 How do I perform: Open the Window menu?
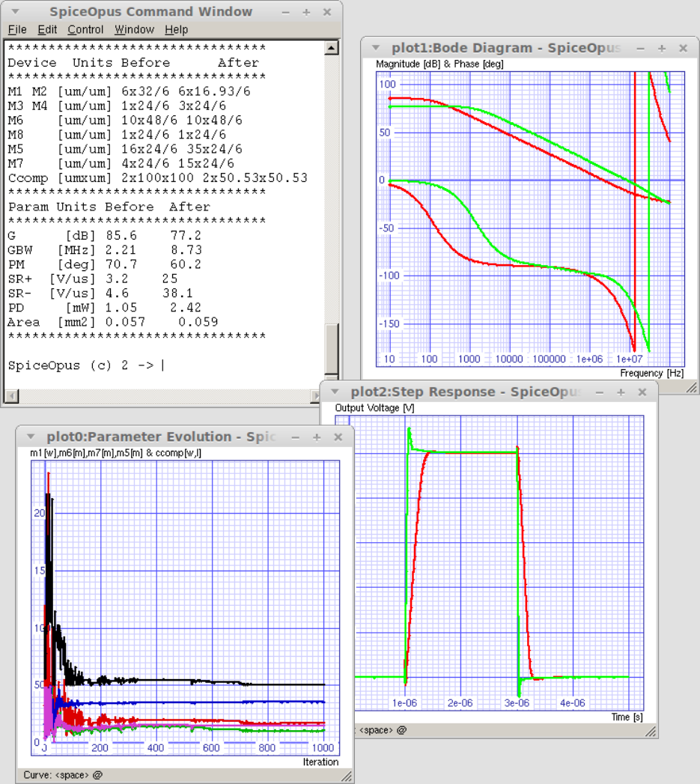[135, 29]
